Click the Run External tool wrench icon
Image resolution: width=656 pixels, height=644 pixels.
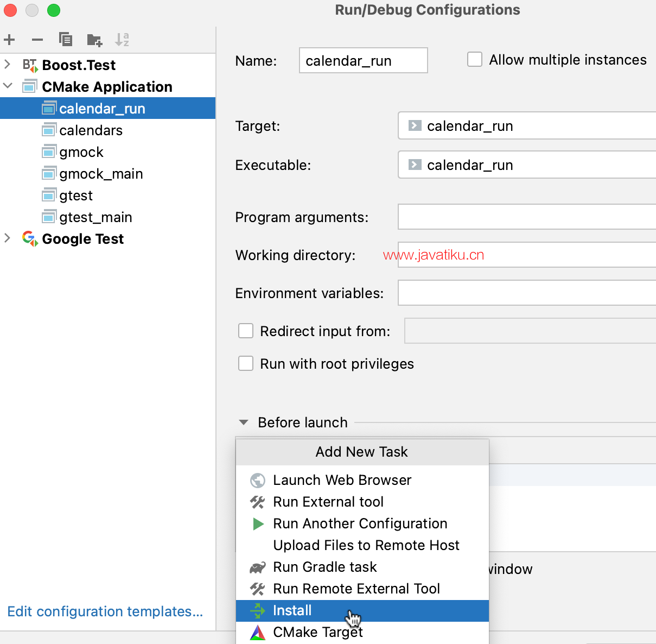point(258,502)
